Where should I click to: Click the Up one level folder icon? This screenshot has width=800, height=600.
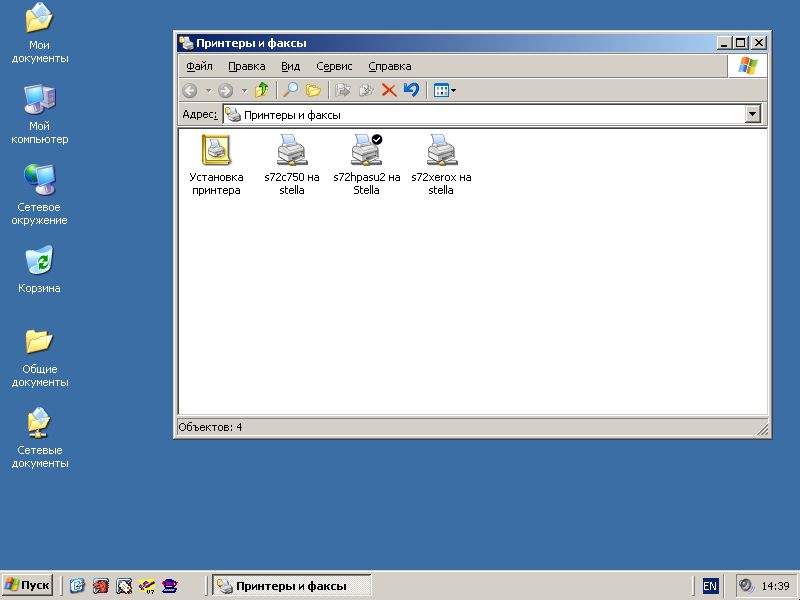click(x=261, y=90)
